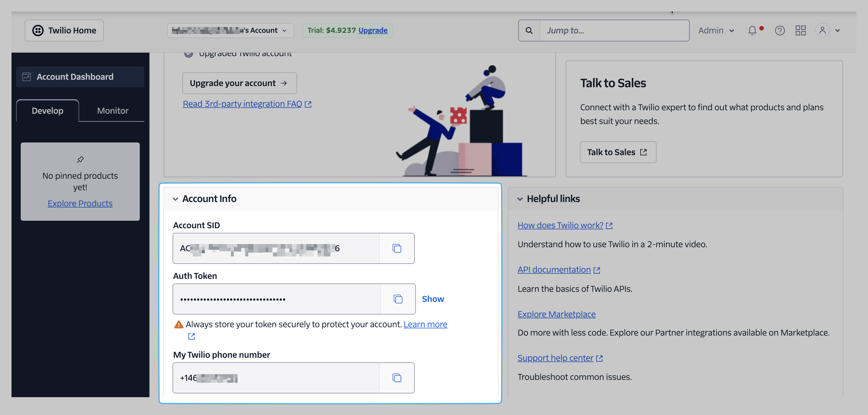Copy the Twilio phone number
The width and height of the screenshot is (868, 415).
(397, 378)
